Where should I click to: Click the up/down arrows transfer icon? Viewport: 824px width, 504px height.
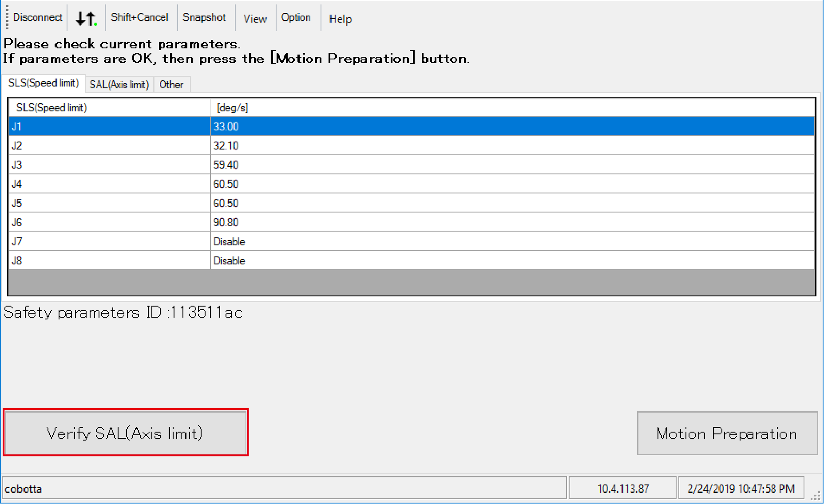[86, 18]
